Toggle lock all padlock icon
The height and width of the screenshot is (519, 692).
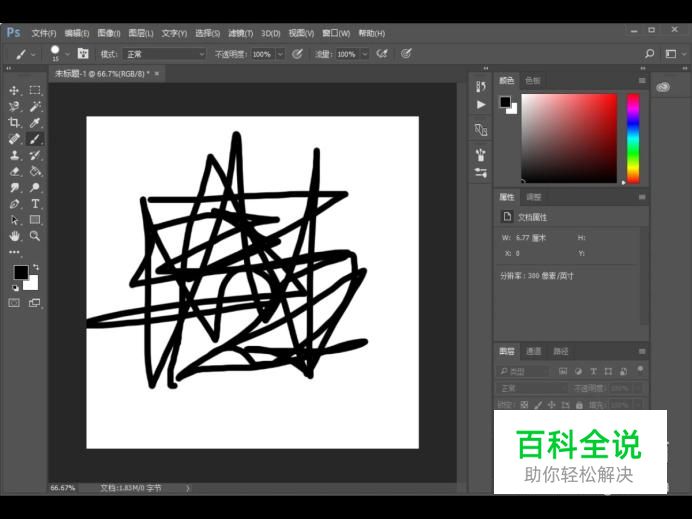[579, 404]
